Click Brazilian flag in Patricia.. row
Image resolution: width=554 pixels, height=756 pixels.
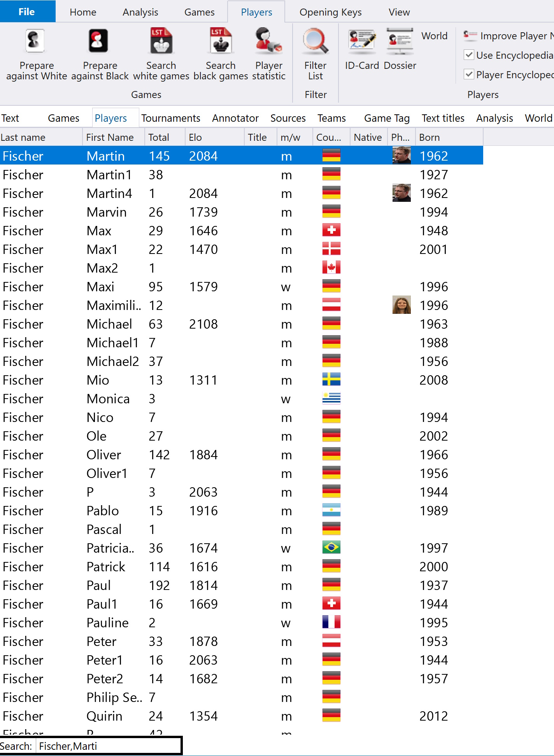[331, 547]
